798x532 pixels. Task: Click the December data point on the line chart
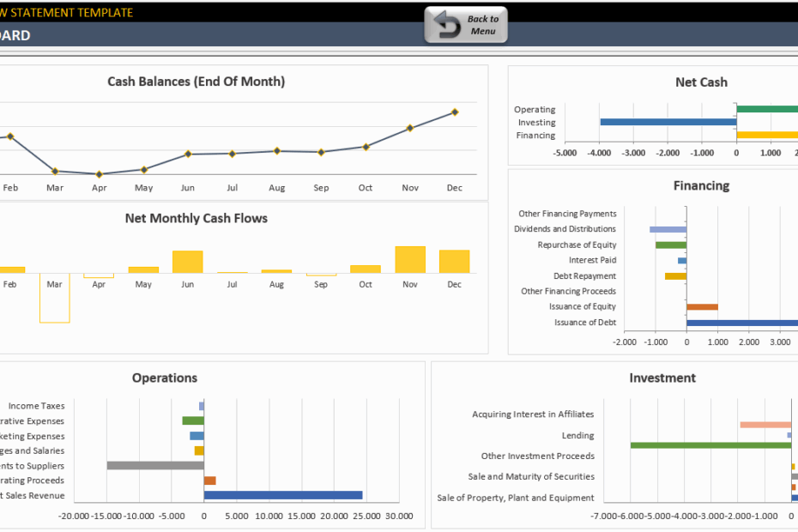click(x=455, y=112)
